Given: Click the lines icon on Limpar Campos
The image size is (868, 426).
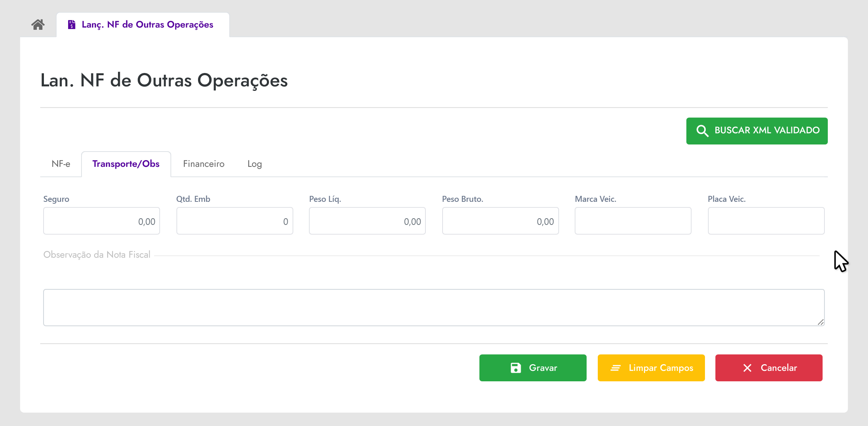Looking at the screenshot, I should (x=616, y=368).
